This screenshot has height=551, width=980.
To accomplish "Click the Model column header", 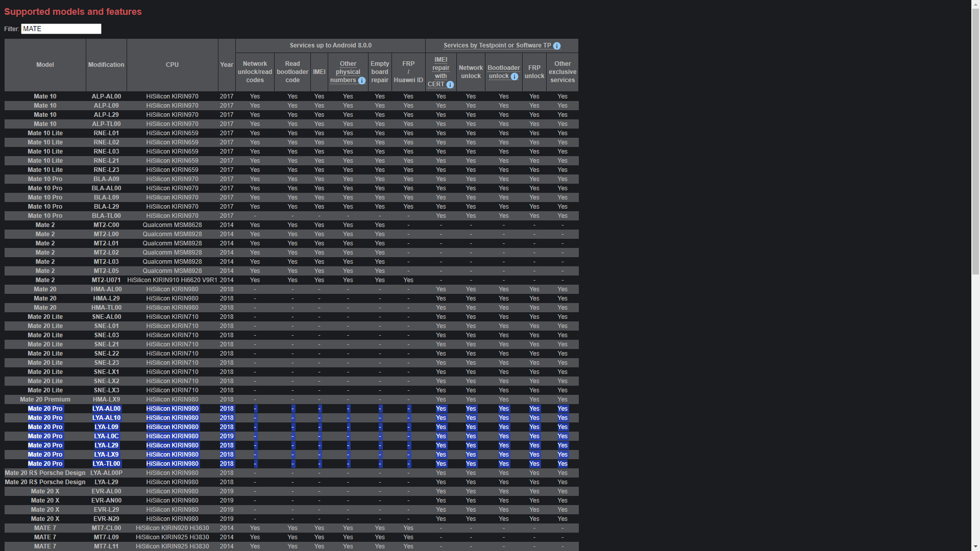I will click(45, 65).
